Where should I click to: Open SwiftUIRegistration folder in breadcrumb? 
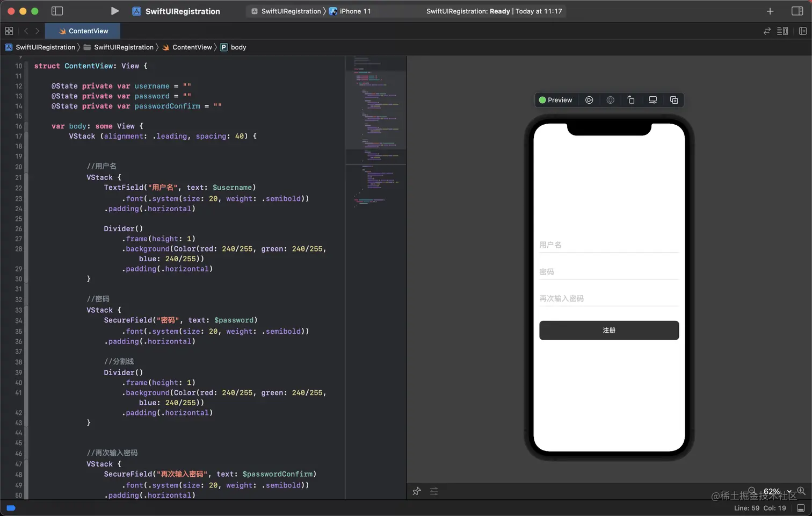(x=119, y=47)
